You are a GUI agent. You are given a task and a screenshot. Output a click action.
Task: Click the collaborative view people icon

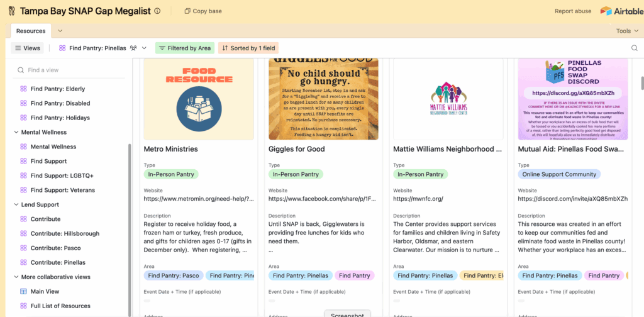point(133,48)
